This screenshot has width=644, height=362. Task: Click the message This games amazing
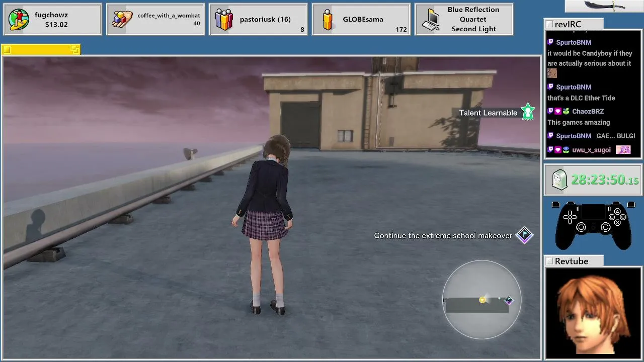(x=579, y=123)
